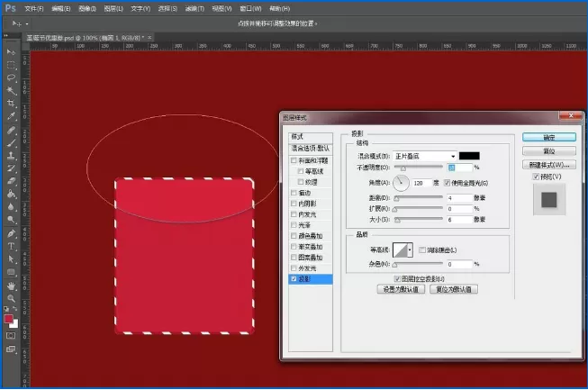Pick the Eyedropper tool

click(x=11, y=116)
